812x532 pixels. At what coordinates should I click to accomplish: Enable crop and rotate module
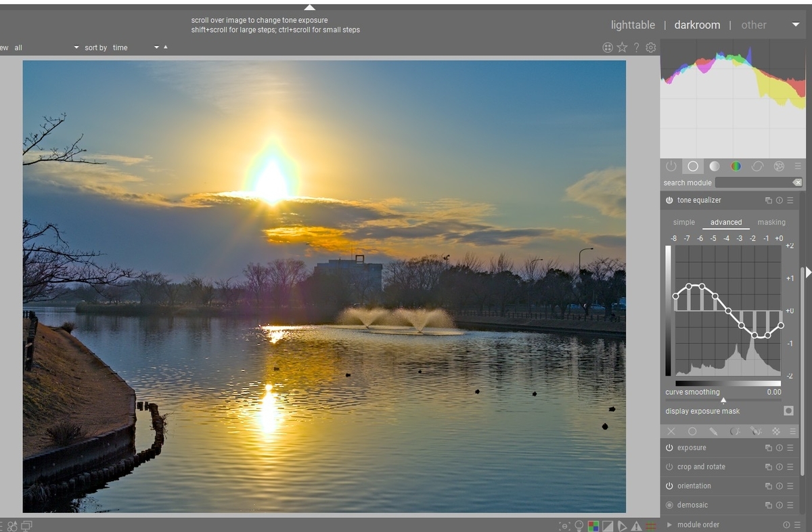[x=669, y=467]
